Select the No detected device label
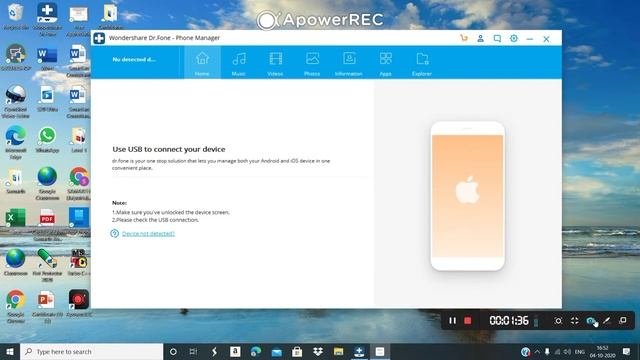Viewport: 640px width, 360px height. (x=134, y=59)
